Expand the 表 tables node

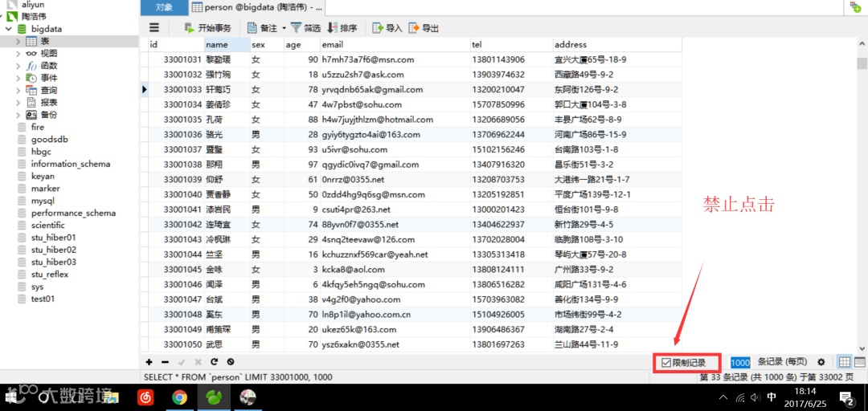tap(18, 42)
